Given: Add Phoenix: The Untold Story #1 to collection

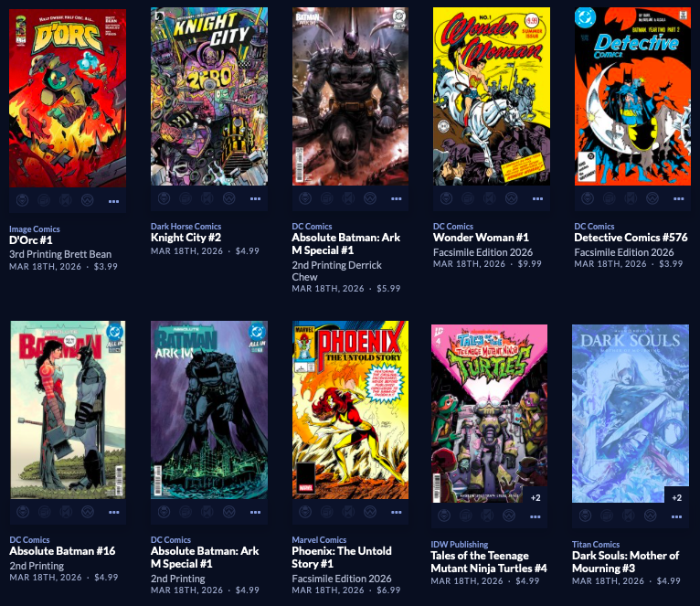Looking at the screenshot, I should click(326, 512).
